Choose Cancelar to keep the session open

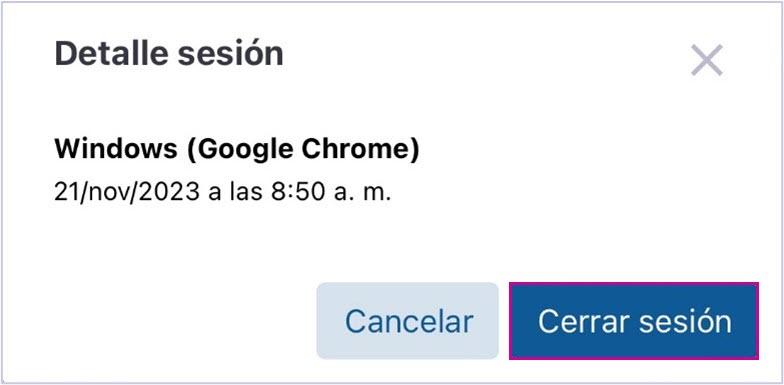pyautogui.click(x=408, y=320)
